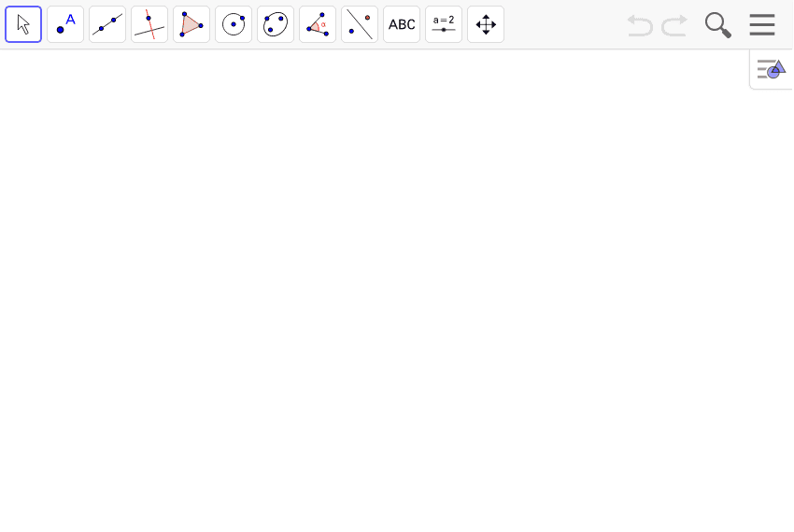Image resolution: width=794 pixels, height=532 pixels.
Task: Select the Reflect about Line tool
Action: click(360, 24)
